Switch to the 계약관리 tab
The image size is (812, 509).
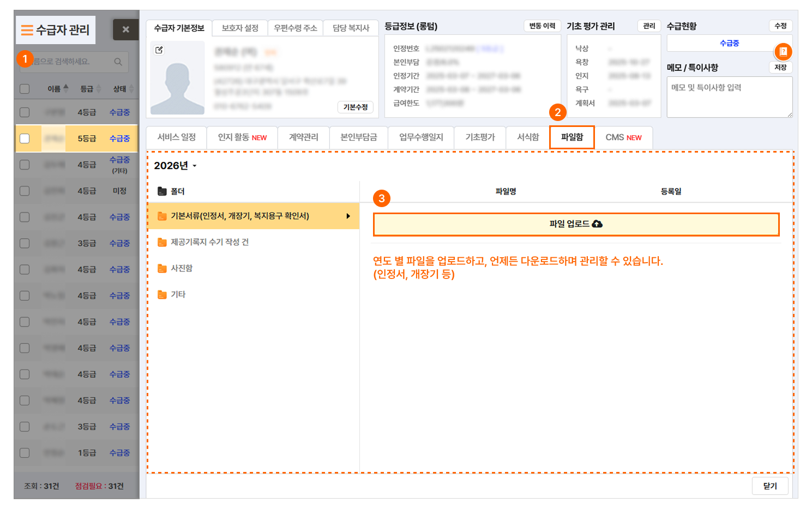click(303, 137)
